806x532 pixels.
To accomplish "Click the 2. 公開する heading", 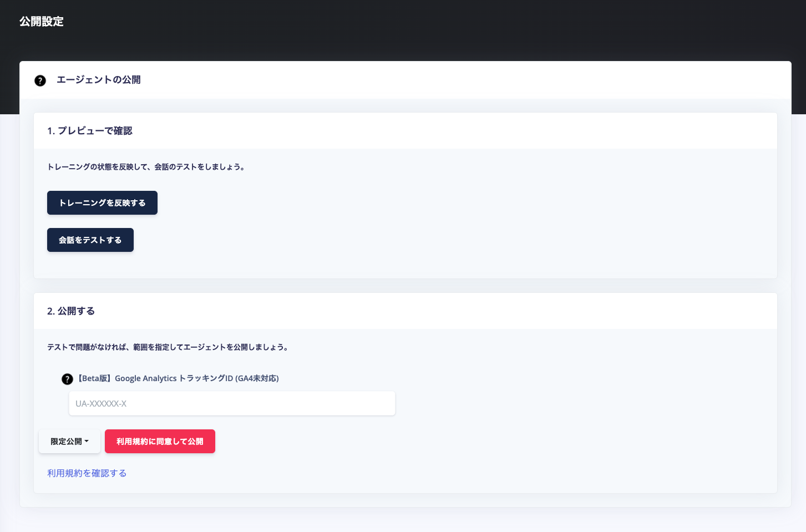I will point(71,311).
